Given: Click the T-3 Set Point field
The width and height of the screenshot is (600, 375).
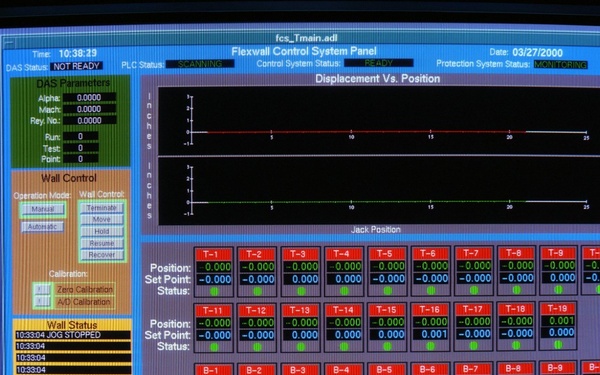Looking at the screenshot, I should pyautogui.click(x=301, y=279).
